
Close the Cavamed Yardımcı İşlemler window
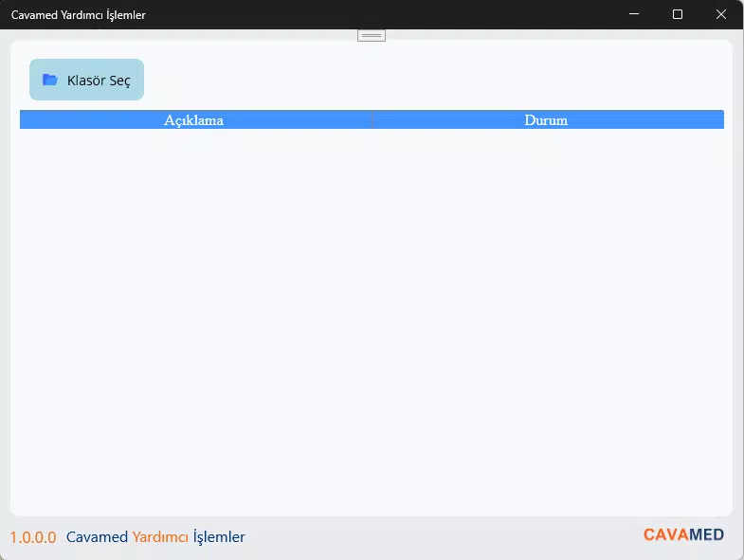pyautogui.click(x=721, y=14)
